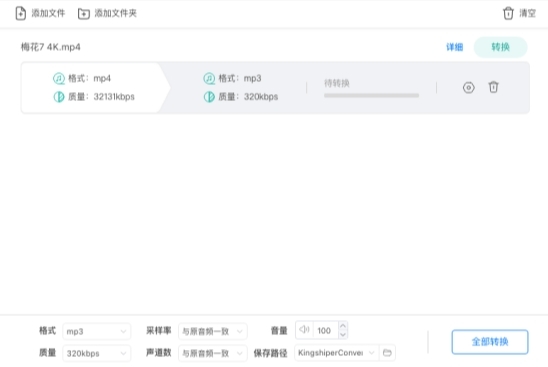This screenshot has height=367, width=548.
Task: Click the add file icon
Action: [x=21, y=13]
